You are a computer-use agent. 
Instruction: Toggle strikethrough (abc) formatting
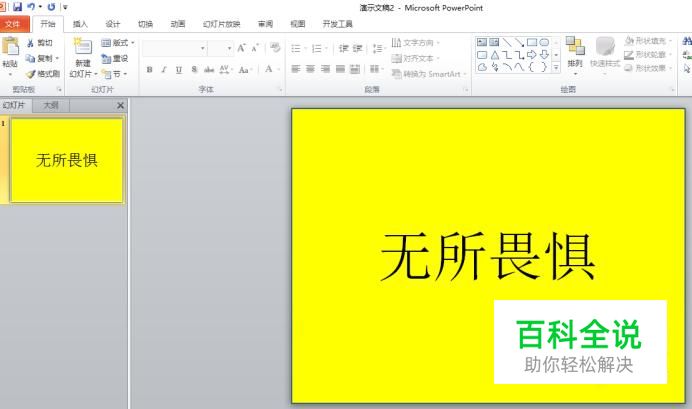(209, 69)
